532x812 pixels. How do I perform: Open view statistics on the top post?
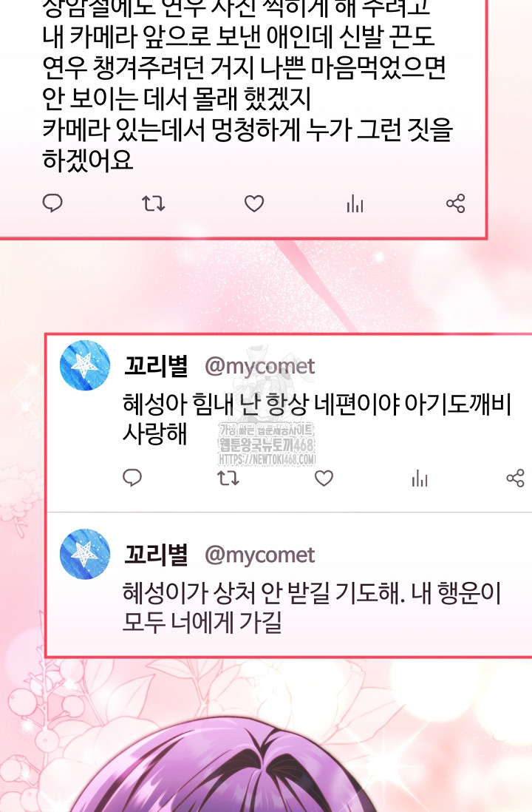click(x=355, y=203)
